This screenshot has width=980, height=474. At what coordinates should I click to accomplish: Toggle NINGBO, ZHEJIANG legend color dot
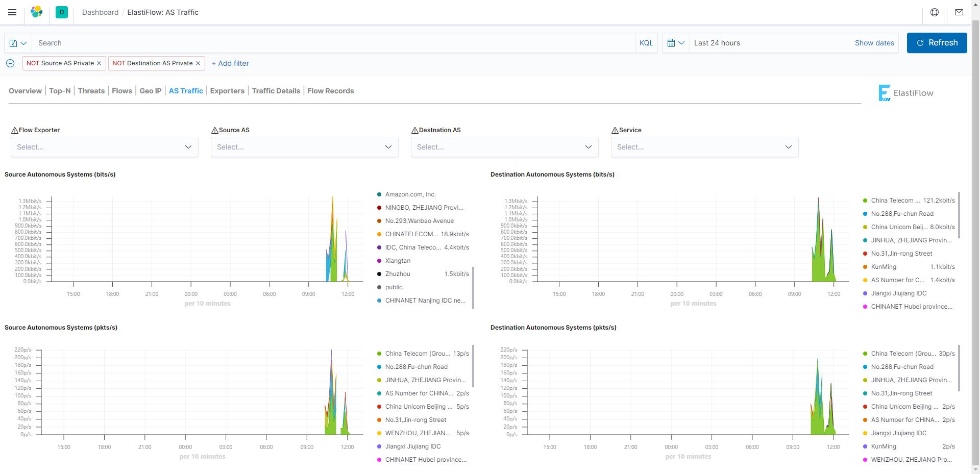[379, 208]
